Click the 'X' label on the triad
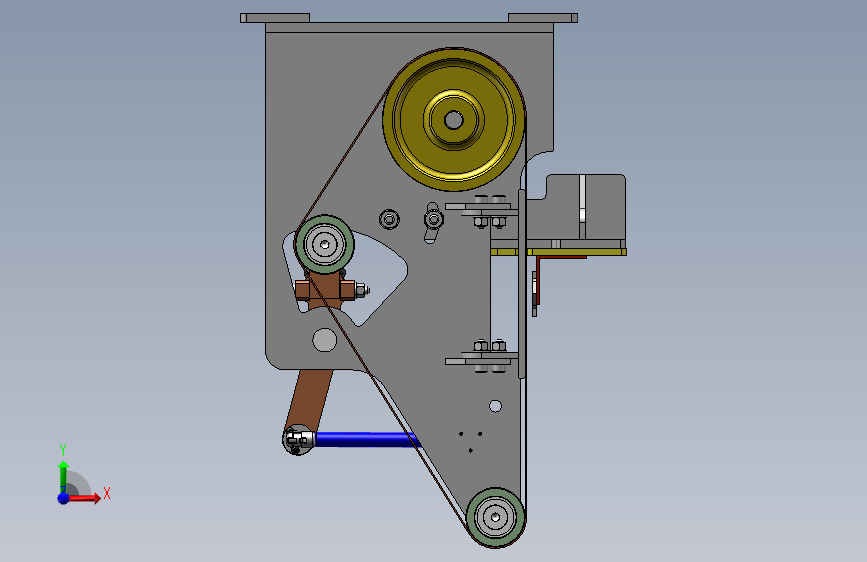 (107, 493)
